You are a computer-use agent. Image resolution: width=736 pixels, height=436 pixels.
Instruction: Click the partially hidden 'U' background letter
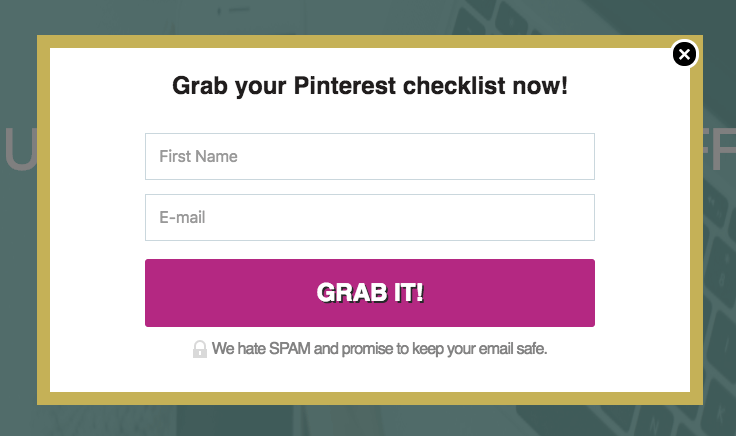(20, 149)
